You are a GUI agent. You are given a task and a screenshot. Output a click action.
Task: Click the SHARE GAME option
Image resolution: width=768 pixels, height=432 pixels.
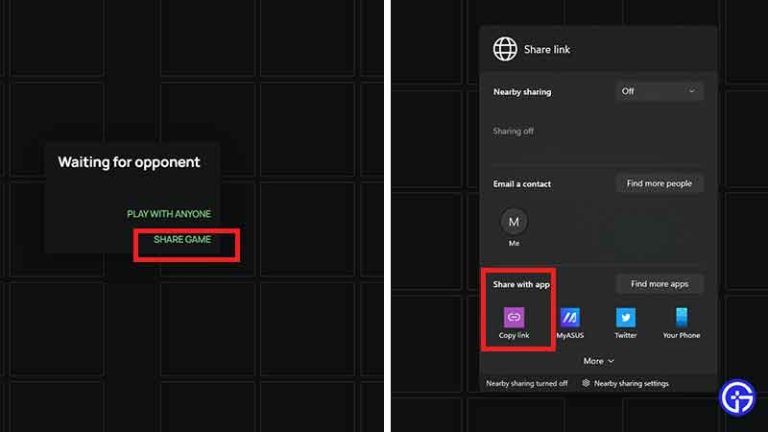click(182, 240)
